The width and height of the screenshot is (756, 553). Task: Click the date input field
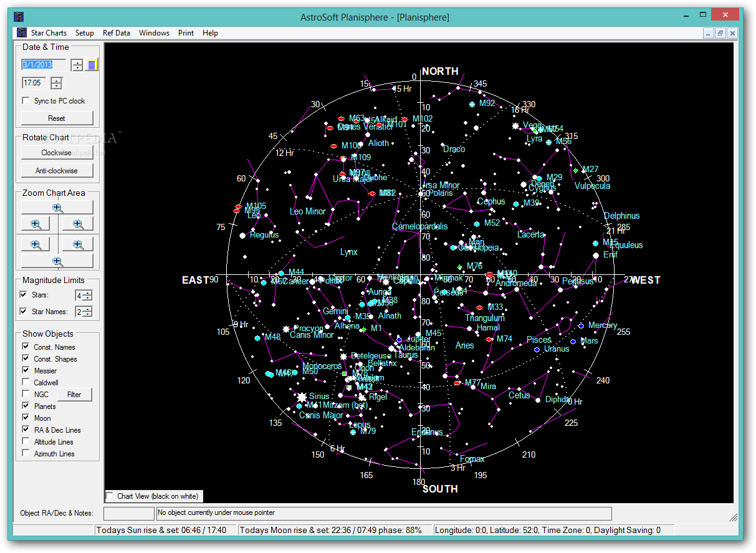coord(44,65)
